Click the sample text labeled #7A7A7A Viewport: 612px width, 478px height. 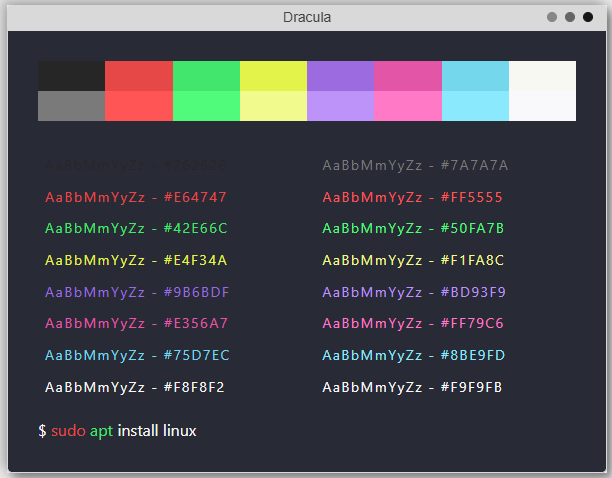[x=415, y=166]
